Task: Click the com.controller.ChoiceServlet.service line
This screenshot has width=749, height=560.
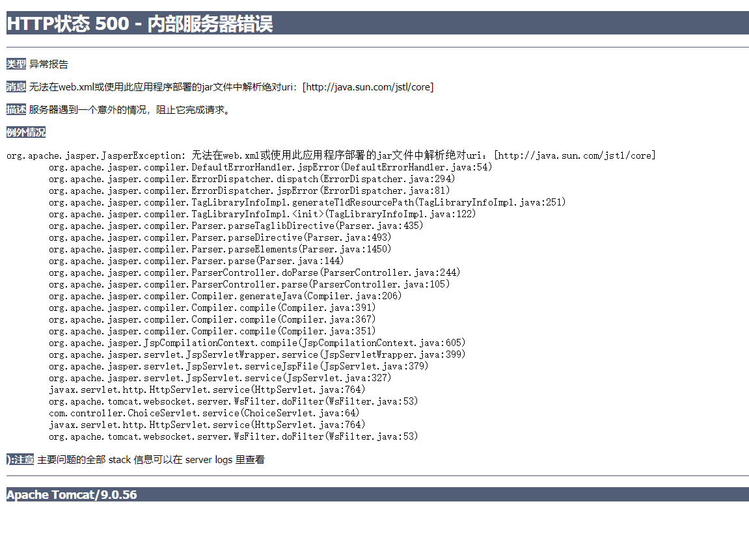Action: coord(204,413)
